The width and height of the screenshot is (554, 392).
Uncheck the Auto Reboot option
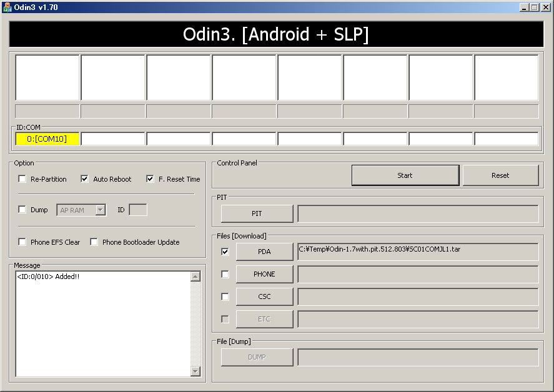(x=85, y=179)
